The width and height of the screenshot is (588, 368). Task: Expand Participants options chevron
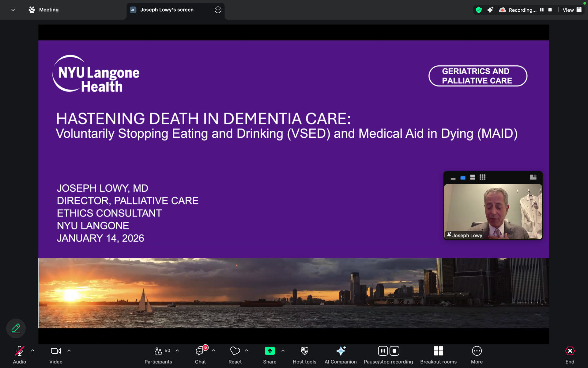click(x=177, y=351)
